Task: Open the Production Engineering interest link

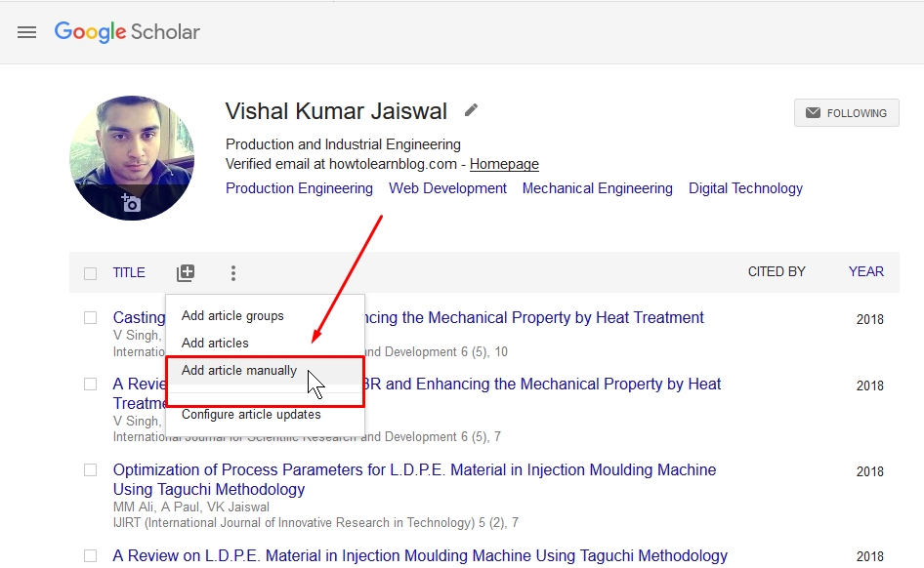Action: coord(299,188)
